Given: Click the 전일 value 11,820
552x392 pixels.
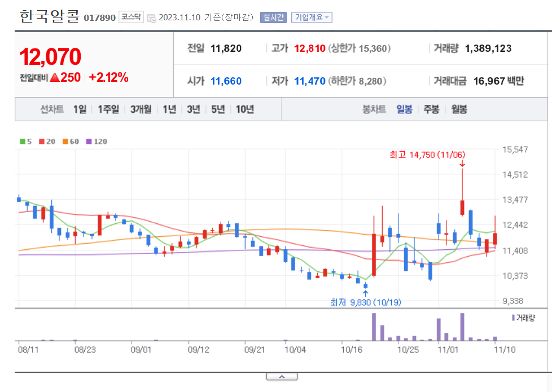Looking at the screenshot, I should click(x=226, y=48).
